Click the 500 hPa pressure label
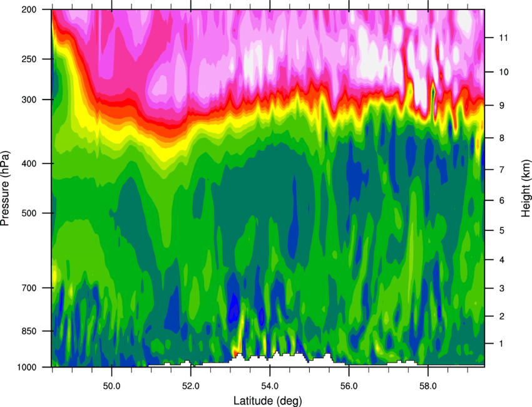 pyautogui.click(x=29, y=214)
